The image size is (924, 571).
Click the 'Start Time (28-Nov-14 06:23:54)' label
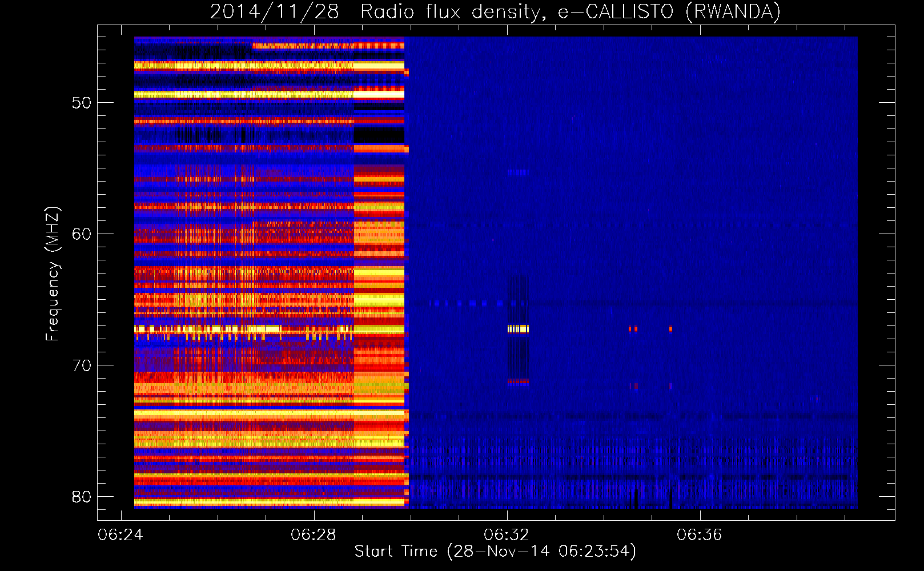coord(495,552)
